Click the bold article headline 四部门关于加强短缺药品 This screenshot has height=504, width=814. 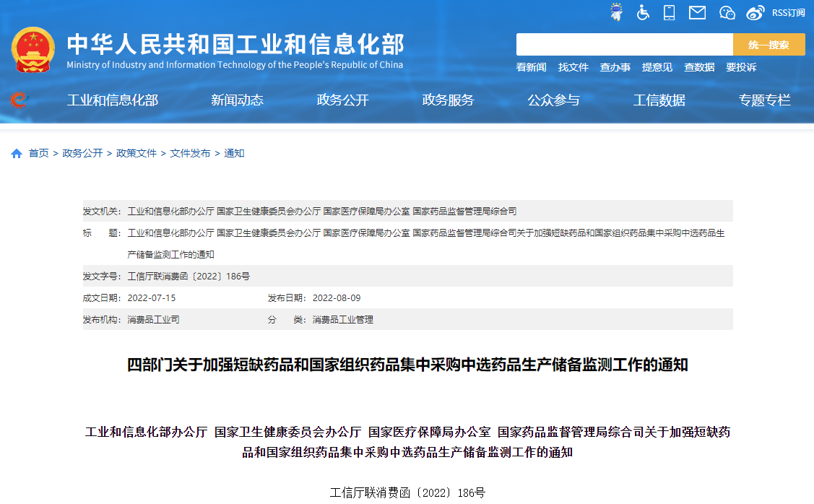(407, 365)
